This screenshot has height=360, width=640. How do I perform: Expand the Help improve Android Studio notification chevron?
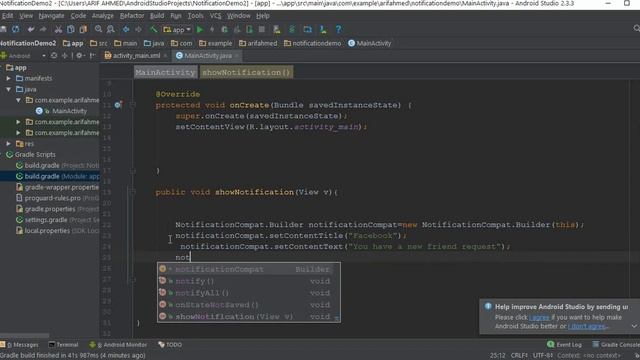click(x=634, y=326)
